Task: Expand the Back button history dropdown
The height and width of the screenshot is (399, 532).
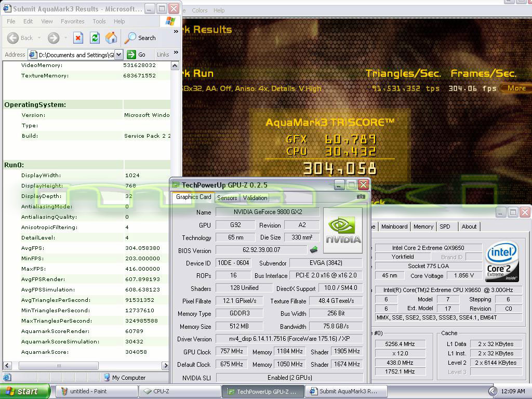Action: [39, 37]
